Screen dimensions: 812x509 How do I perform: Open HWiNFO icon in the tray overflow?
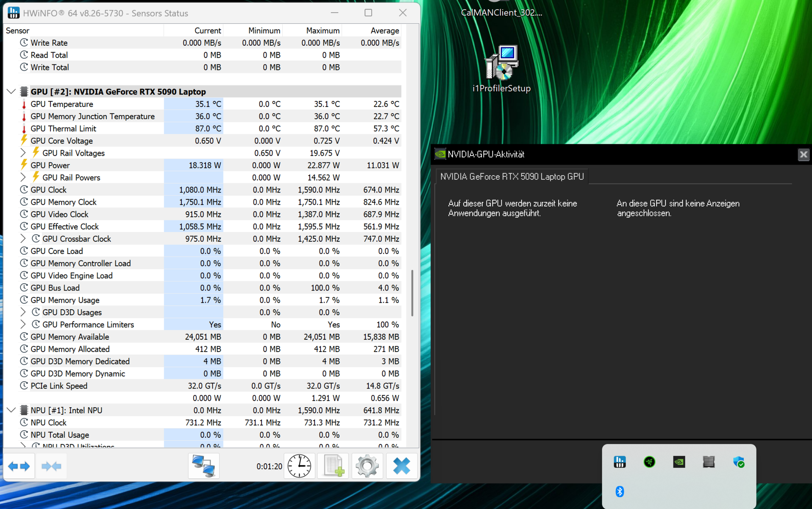(x=620, y=462)
